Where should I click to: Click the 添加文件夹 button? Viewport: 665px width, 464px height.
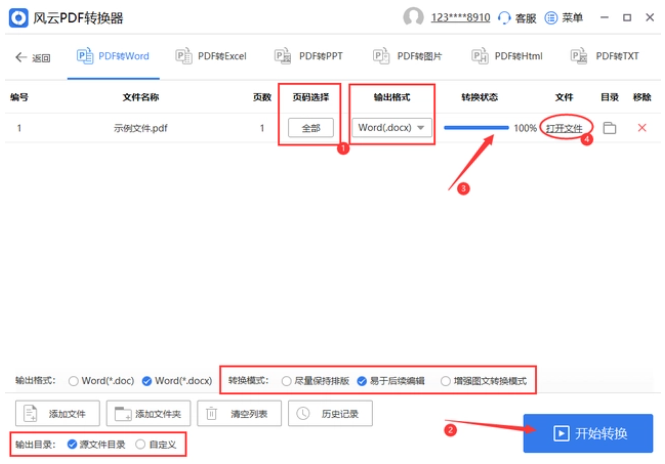(x=148, y=414)
